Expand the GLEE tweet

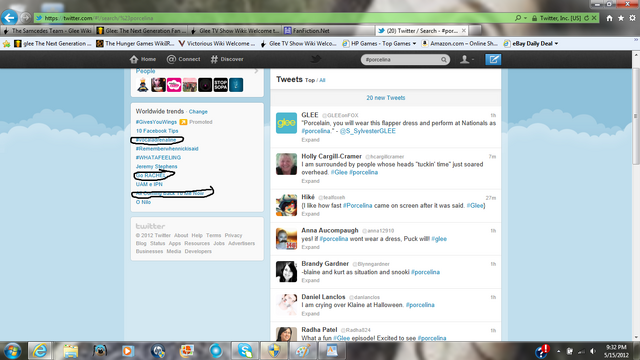[311, 140]
